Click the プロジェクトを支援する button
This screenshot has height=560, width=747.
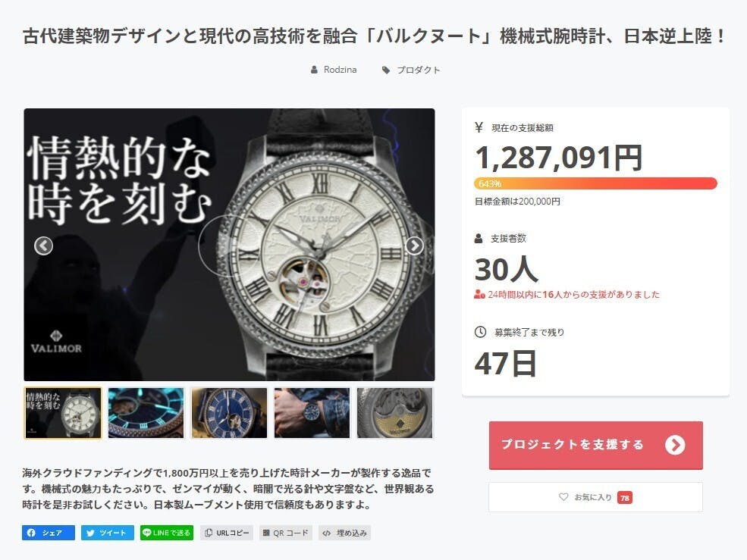(595, 446)
